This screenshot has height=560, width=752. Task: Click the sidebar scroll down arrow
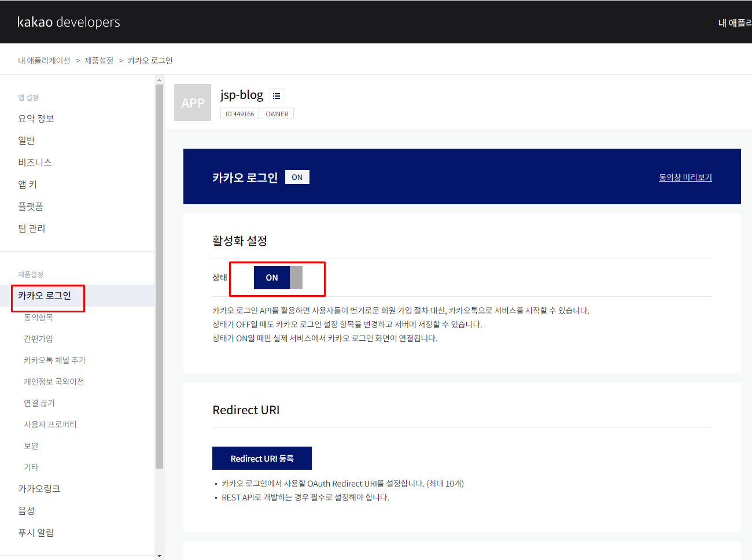click(159, 556)
